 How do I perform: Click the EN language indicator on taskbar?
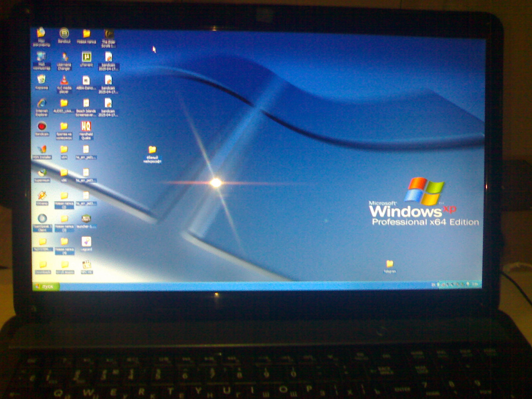pyautogui.click(x=433, y=285)
